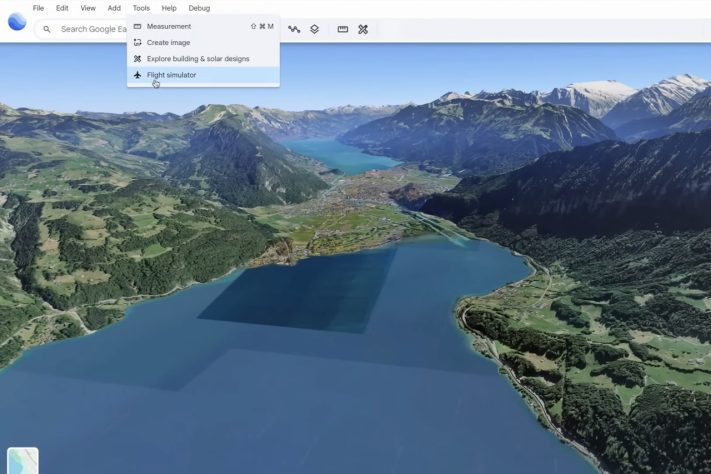Select Explore building & solar designs
The height and width of the screenshot is (474, 711).
point(203,59)
